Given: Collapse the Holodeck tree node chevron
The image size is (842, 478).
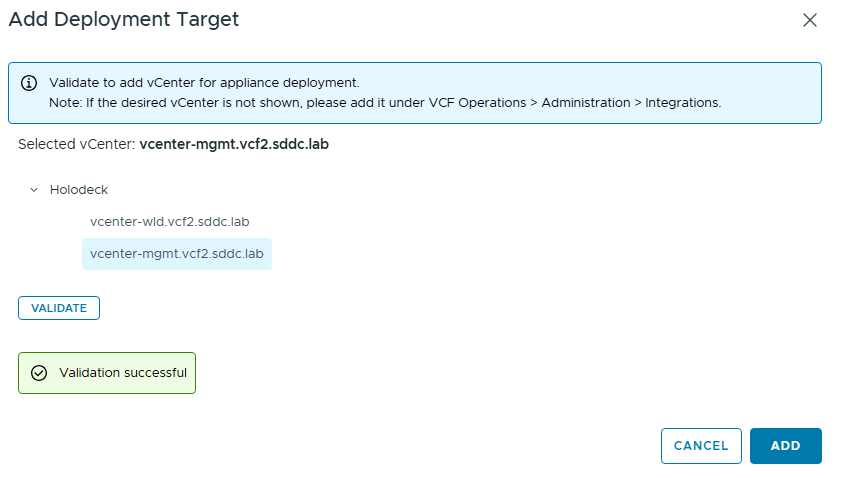Looking at the screenshot, I should pyautogui.click(x=34, y=190).
